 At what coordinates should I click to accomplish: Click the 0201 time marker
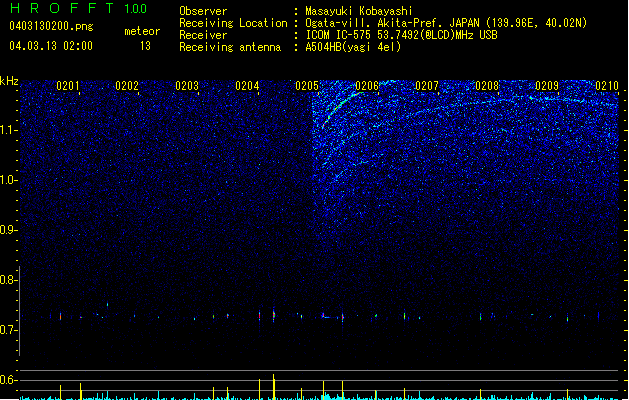pyautogui.click(x=67, y=86)
